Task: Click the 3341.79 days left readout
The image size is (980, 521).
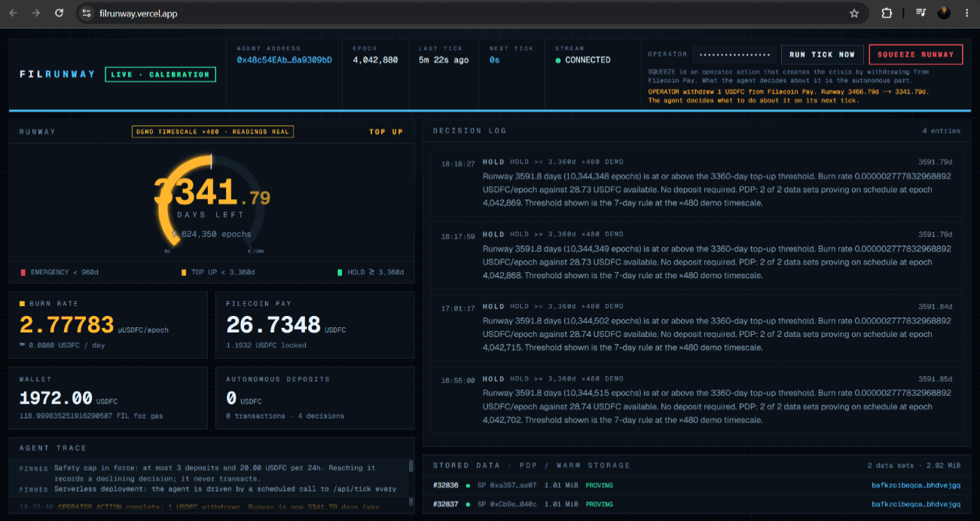Action: 212,193
